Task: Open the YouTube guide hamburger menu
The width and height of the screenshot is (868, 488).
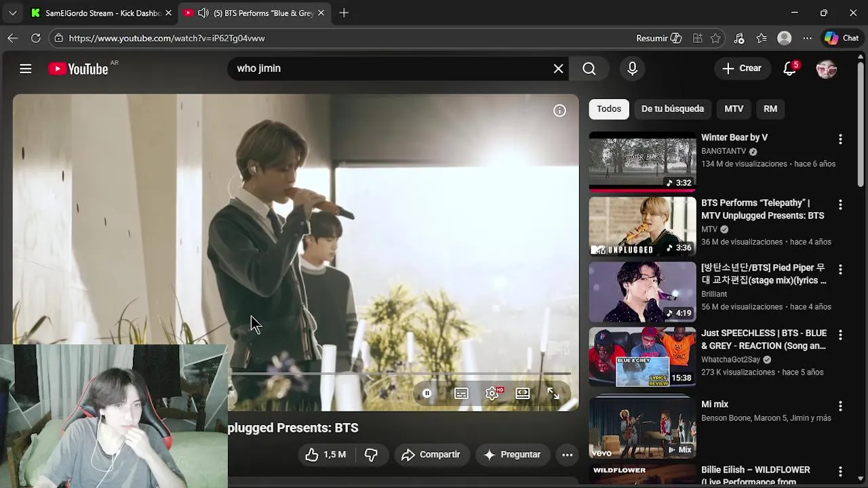Action: 25,68
